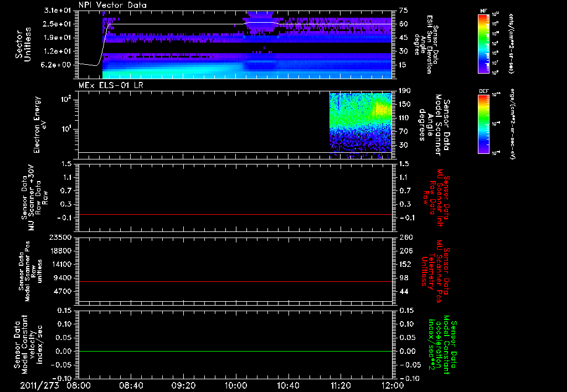Image resolution: width=567 pixels, height=392 pixels.
Task: Click the DEF units label 'ergs/(cm**2-sr-sec-eV)'
Action: pos(511,124)
